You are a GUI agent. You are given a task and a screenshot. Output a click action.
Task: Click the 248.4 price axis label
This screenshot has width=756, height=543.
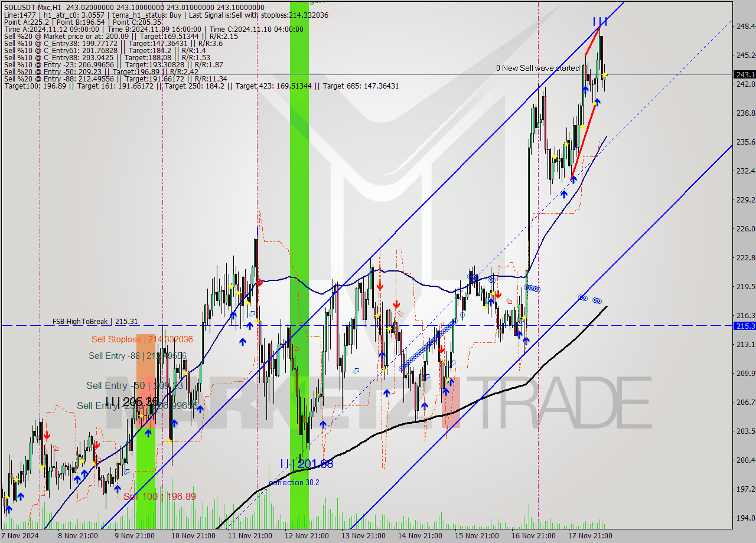[745, 27]
